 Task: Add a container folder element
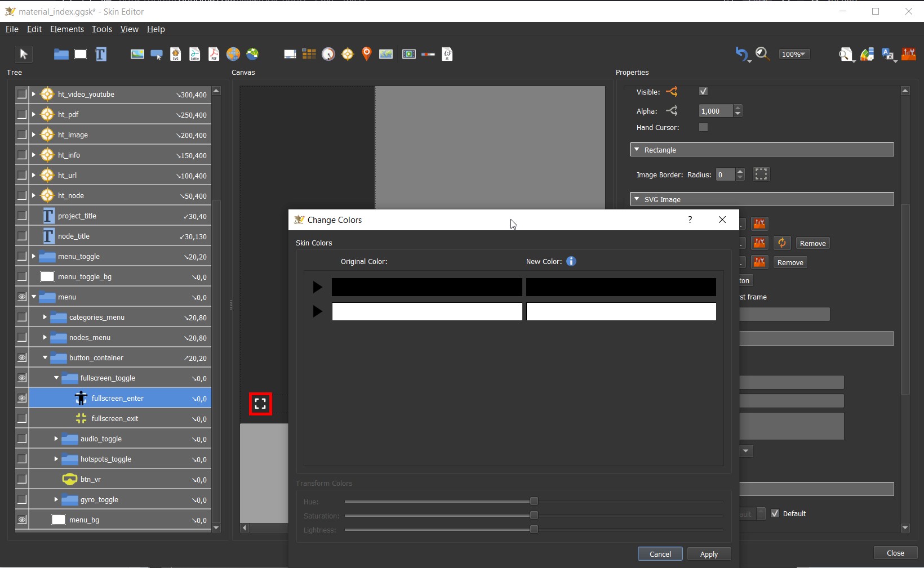click(61, 54)
